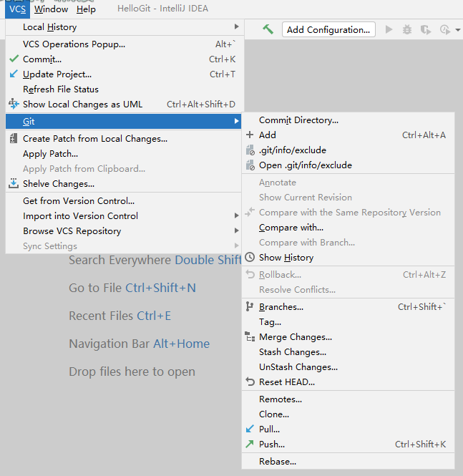This screenshot has width=463, height=476.
Task: Select Apply Patch menu entry
Action: pyautogui.click(x=125, y=154)
